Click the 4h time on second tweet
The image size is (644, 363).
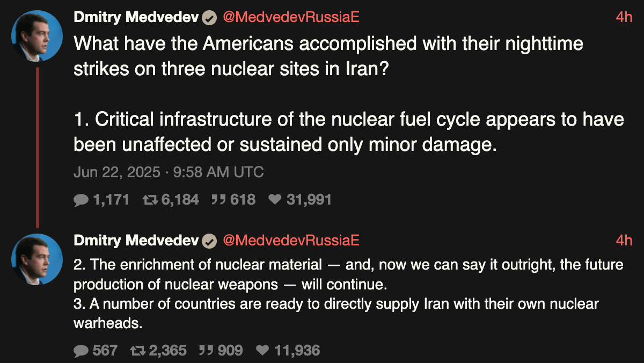click(x=624, y=241)
